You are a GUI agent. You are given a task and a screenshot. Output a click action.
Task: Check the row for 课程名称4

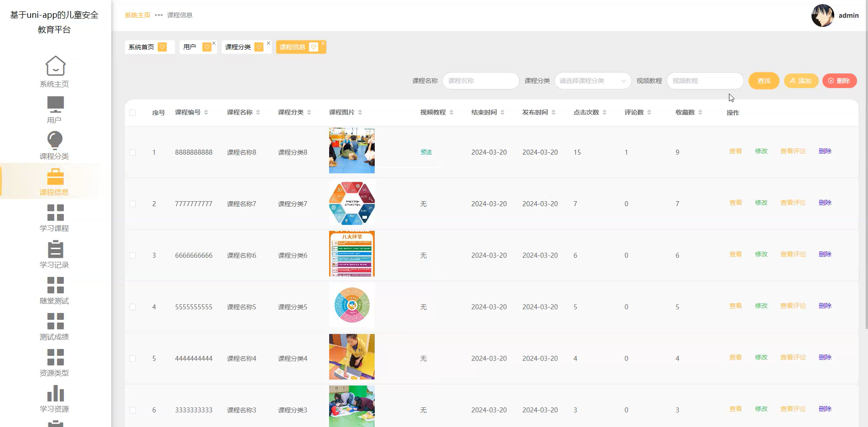click(x=133, y=359)
